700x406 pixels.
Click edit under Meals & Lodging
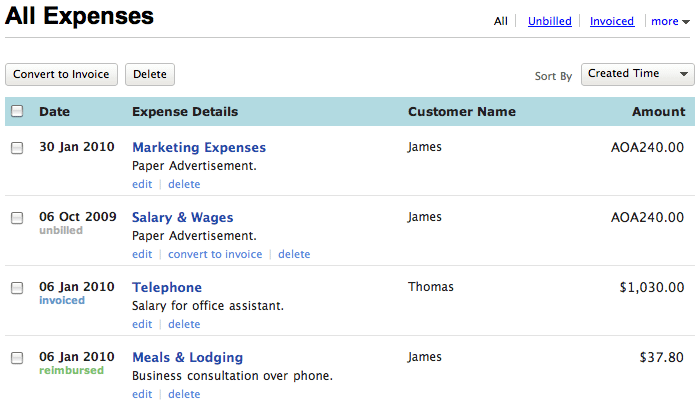[x=142, y=394]
